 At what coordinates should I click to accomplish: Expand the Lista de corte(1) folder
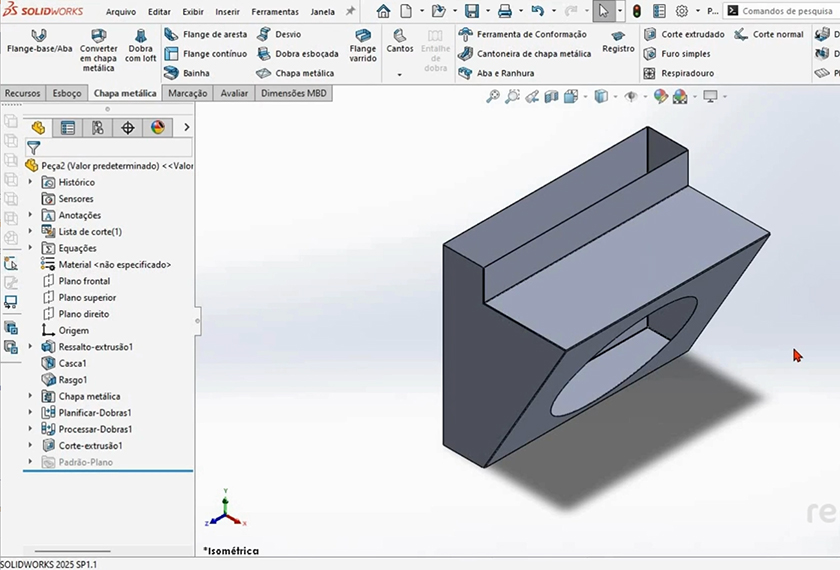31,232
